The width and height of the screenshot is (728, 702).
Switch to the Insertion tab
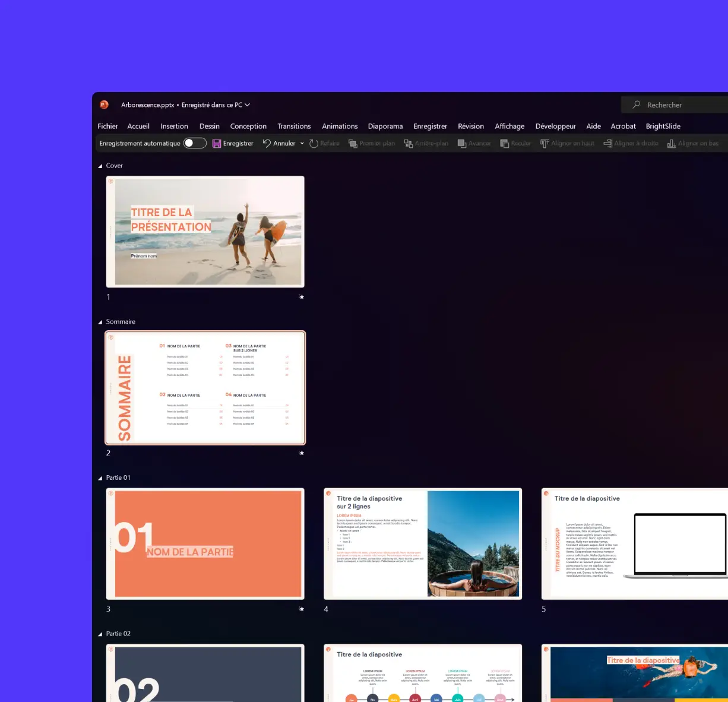174,126
